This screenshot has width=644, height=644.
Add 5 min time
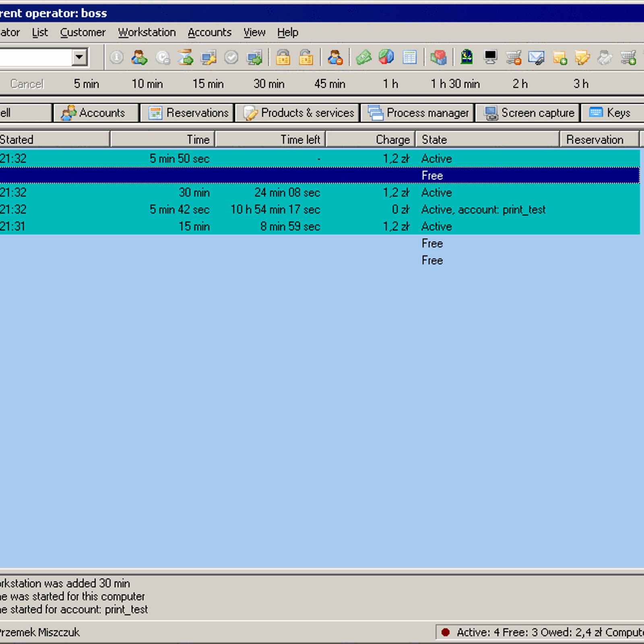pos(87,84)
